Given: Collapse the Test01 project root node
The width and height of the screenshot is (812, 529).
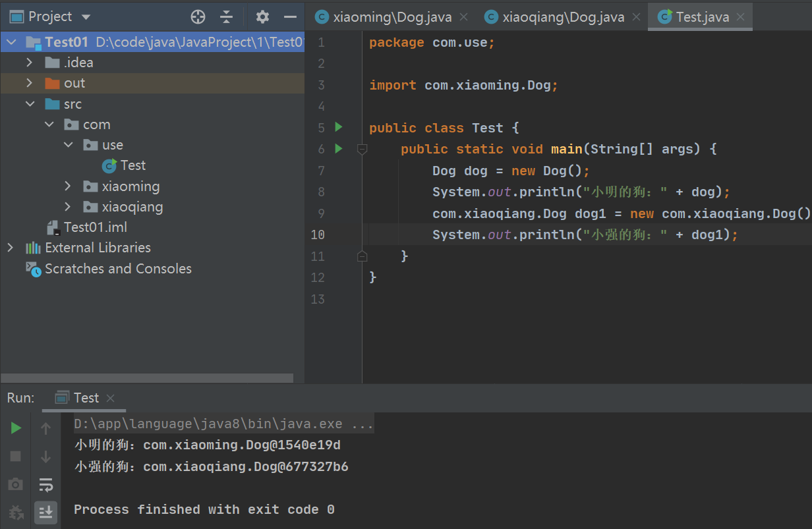Looking at the screenshot, I should point(11,43).
